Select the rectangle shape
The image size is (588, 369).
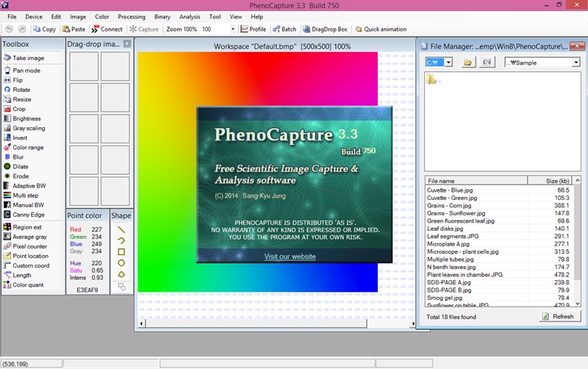121,251
